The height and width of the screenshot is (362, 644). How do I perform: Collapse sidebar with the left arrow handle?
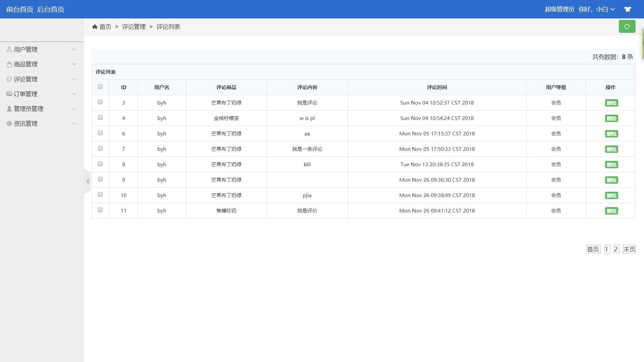tap(87, 181)
